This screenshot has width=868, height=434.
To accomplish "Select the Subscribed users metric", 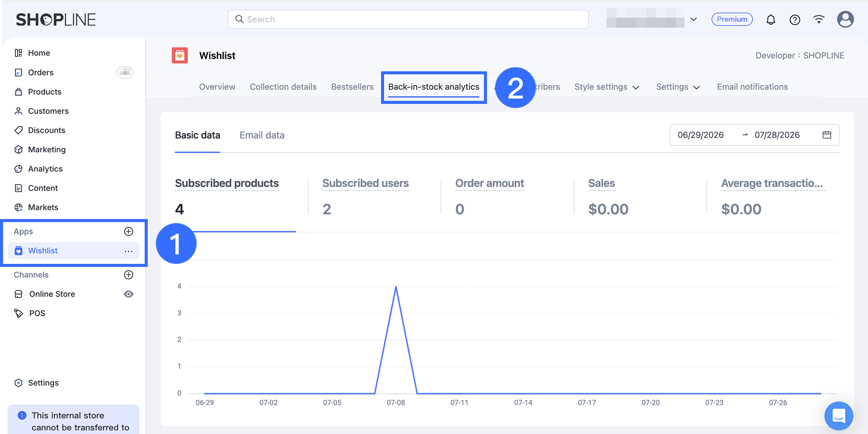I will [x=366, y=183].
